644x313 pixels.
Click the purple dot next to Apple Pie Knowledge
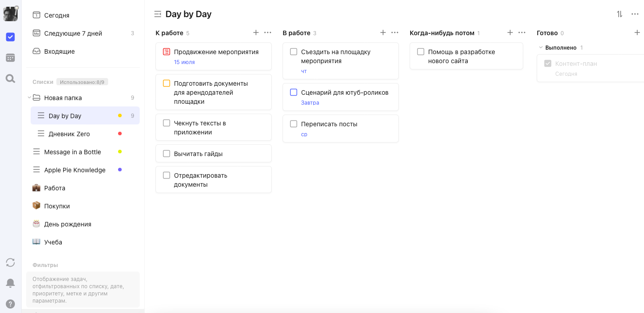click(120, 170)
